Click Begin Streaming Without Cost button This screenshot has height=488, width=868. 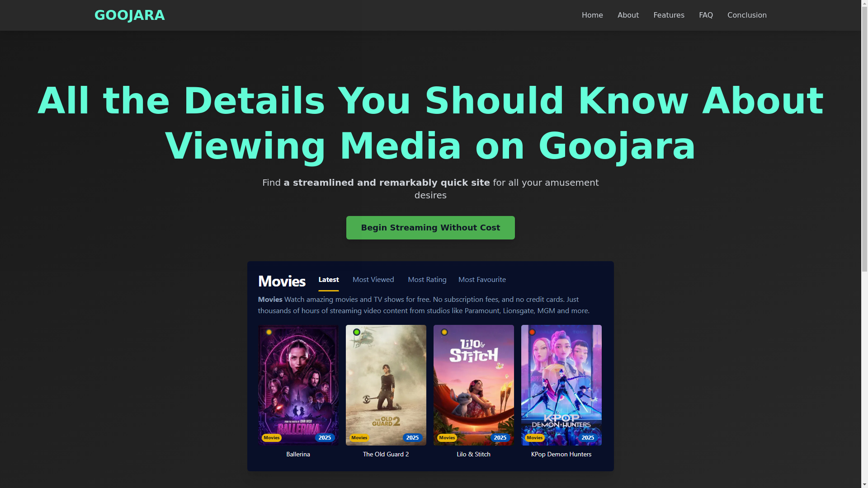(x=430, y=228)
